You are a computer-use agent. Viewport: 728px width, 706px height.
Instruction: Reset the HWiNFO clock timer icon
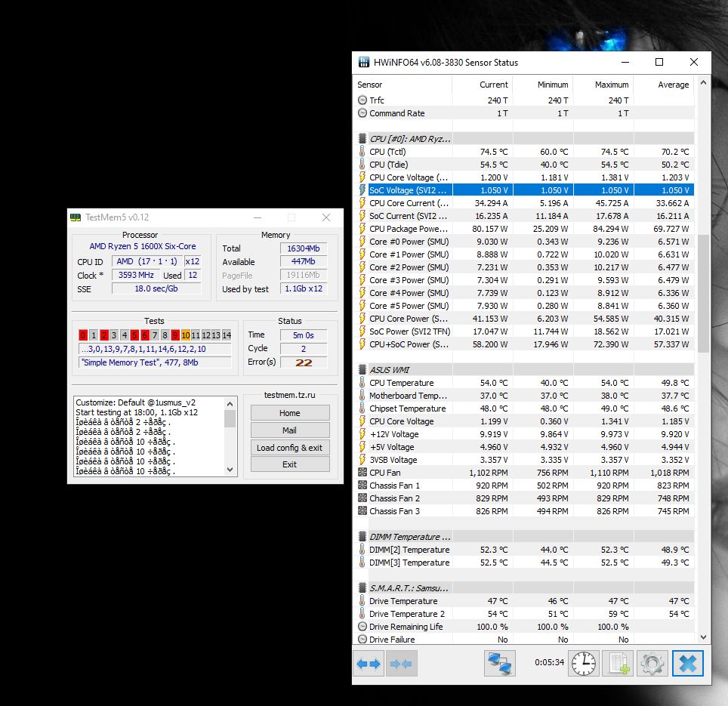point(583,663)
